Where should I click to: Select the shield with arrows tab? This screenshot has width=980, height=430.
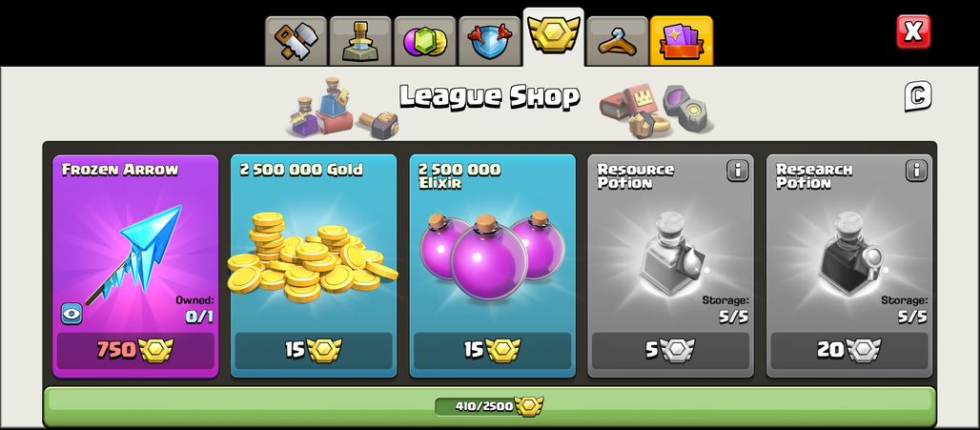pos(489,41)
